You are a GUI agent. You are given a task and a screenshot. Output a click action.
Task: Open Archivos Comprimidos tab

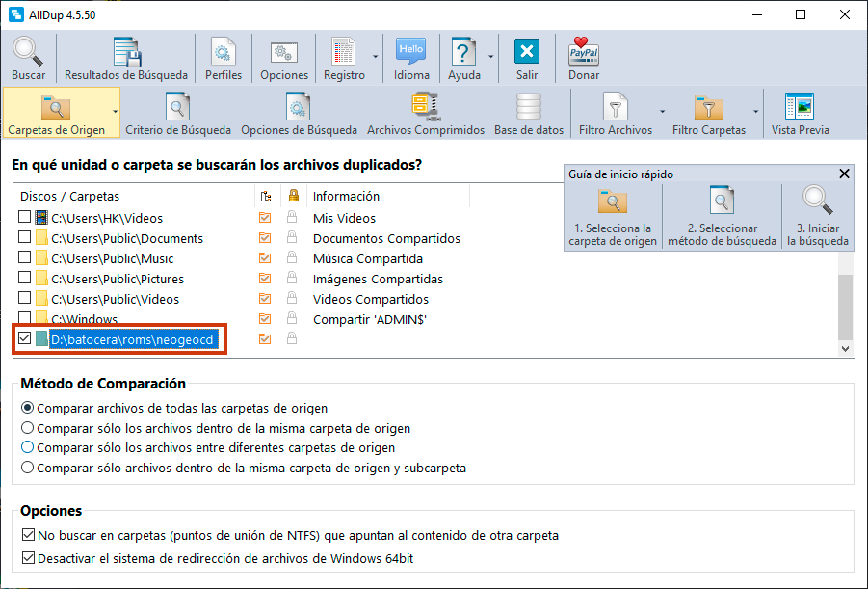(426, 113)
